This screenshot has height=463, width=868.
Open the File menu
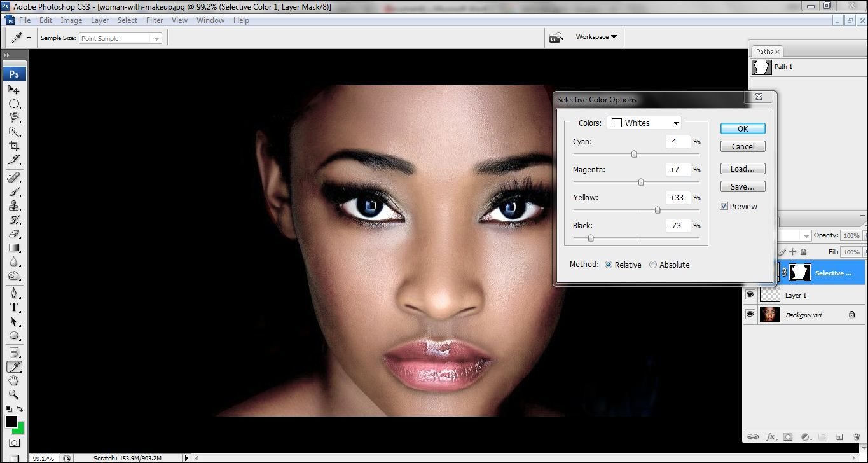pyautogui.click(x=25, y=20)
